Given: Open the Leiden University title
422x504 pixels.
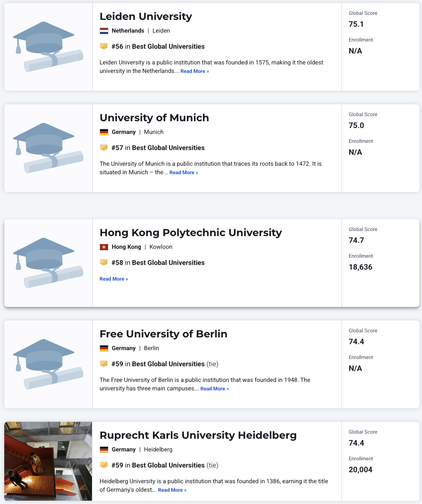Looking at the screenshot, I should (x=146, y=17).
